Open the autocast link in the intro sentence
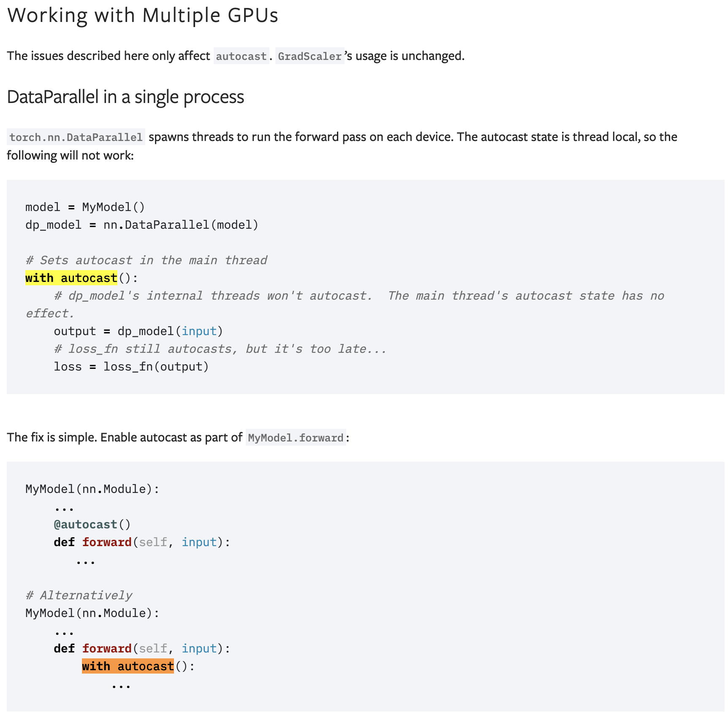Screen dimensions: 728x720 pyautogui.click(x=242, y=56)
